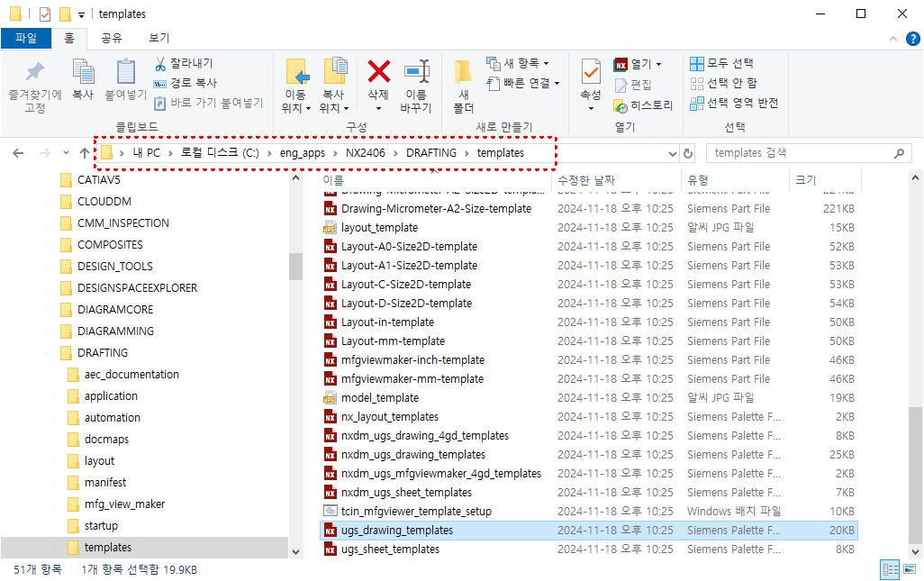Click 내 PC in address breadcrumb
The height and width of the screenshot is (581, 924).
point(147,153)
